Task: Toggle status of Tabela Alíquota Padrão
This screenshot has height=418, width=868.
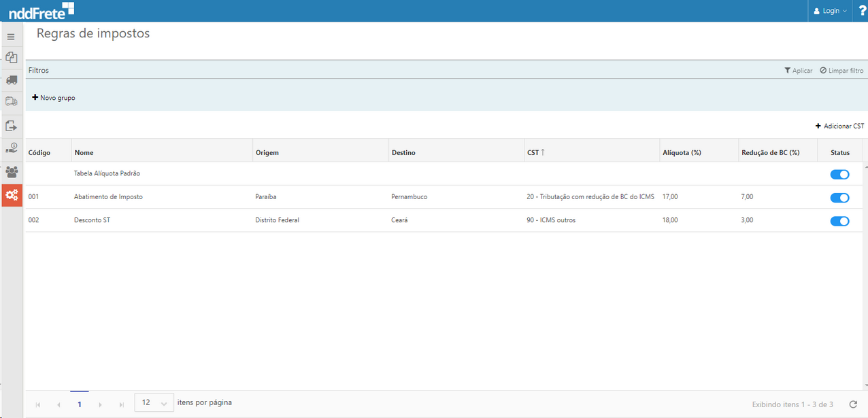Action: tap(839, 175)
